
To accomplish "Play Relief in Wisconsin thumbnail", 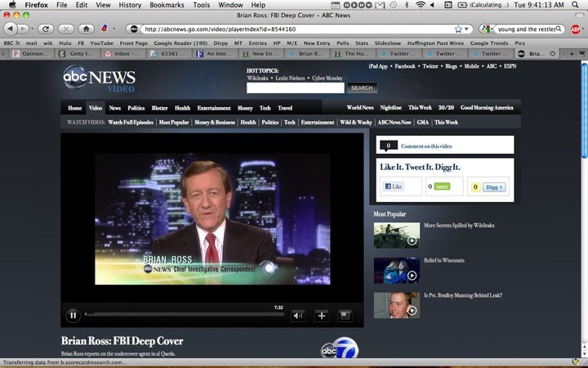I will (x=396, y=270).
